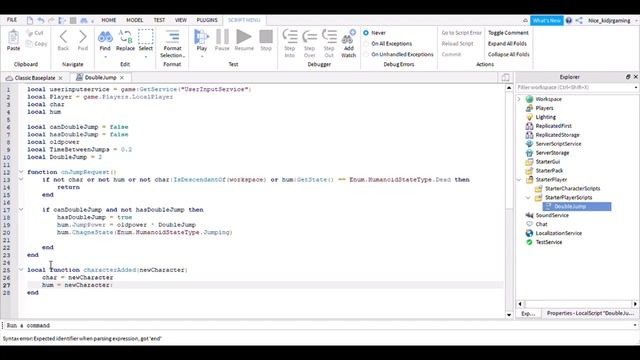Click the help question-mark icon
Screen dimensions: 640x360
569,20
